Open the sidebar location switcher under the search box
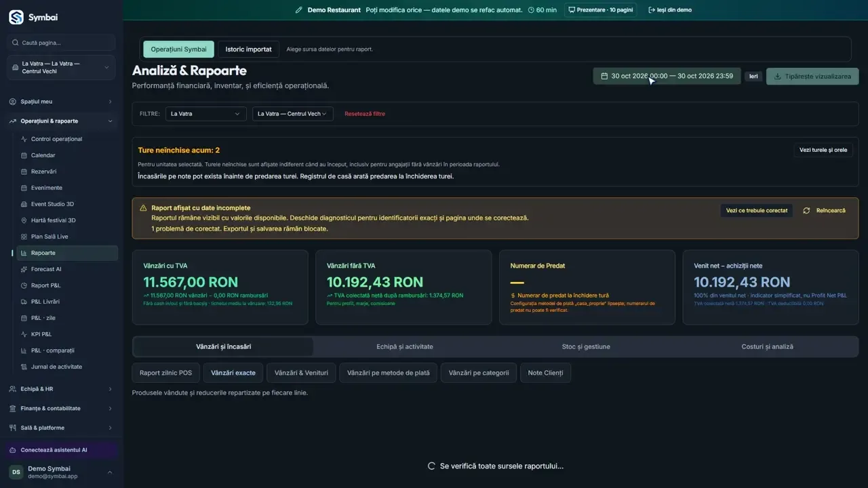The height and width of the screenshot is (488, 868). tap(61, 68)
